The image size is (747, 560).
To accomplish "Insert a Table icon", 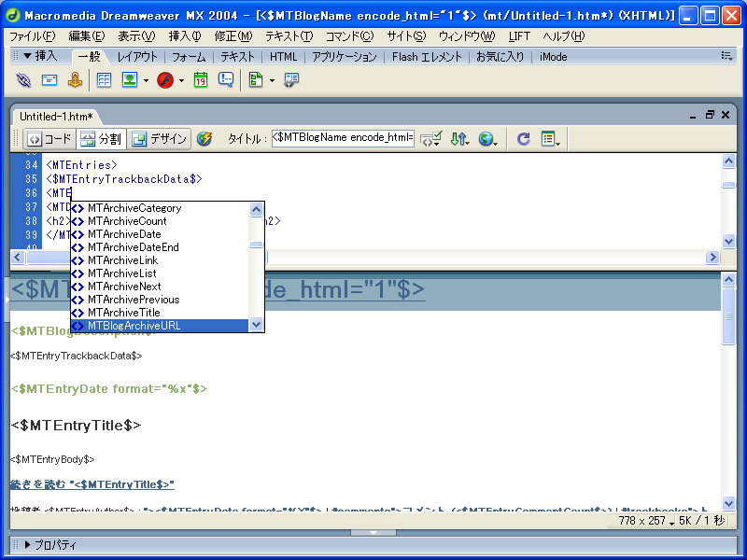I will pos(104,80).
